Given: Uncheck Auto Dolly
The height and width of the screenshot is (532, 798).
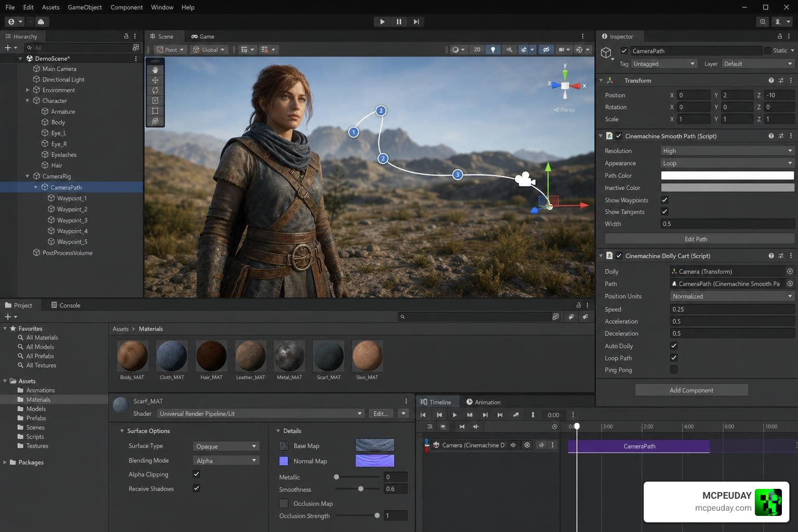Looking at the screenshot, I should (x=674, y=346).
